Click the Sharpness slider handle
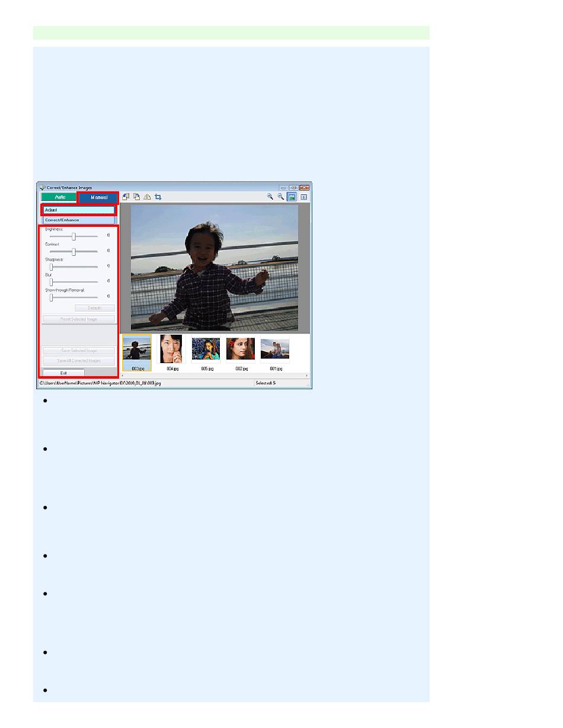 pos(51,267)
